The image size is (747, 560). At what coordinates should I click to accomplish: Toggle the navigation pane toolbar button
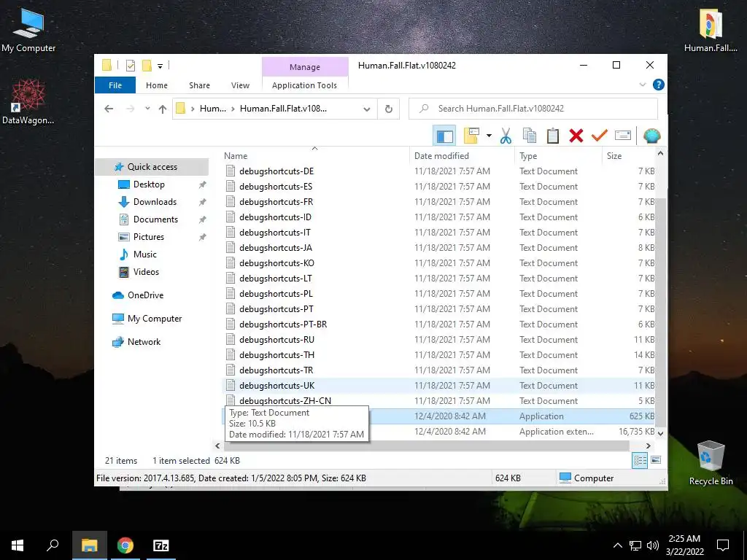(x=444, y=136)
